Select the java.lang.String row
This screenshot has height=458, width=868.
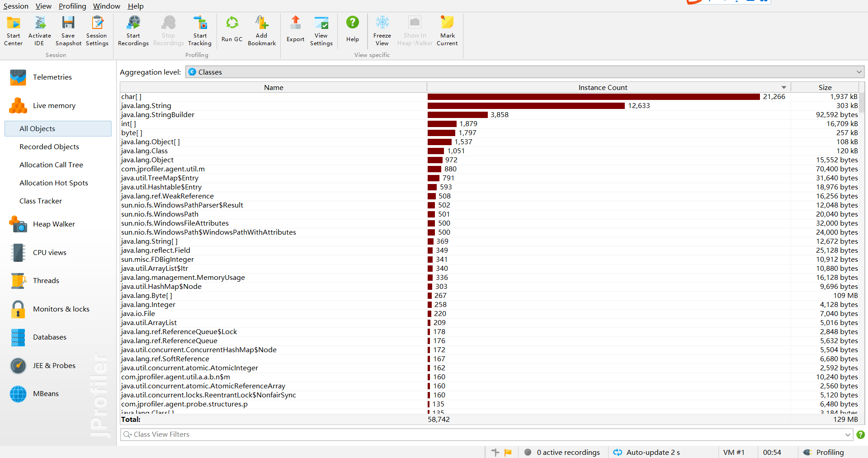(489, 106)
